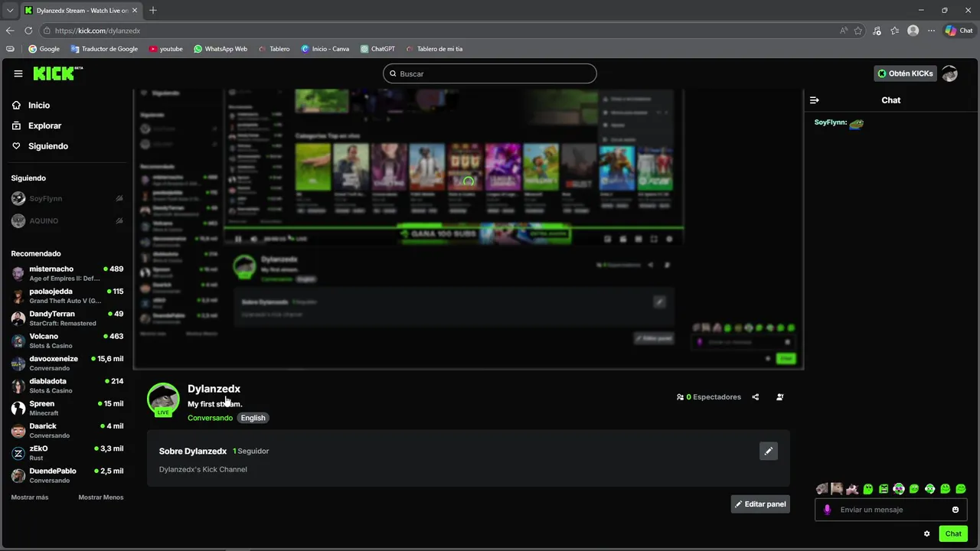Edit Sobre Dylanzedx with pencil icon

tap(769, 451)
